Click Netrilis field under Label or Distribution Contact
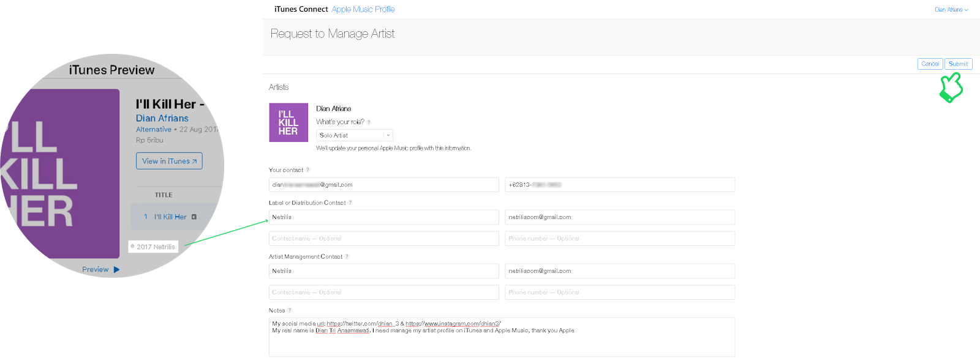This screenshot has width=980, height=361. tap(384, 217)
